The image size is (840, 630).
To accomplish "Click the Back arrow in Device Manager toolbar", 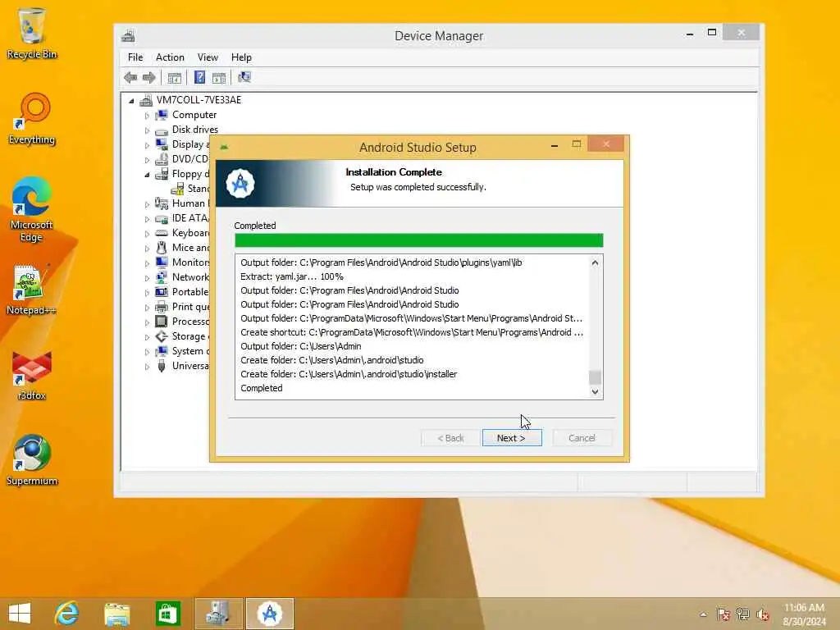I will tap(130, 78).
